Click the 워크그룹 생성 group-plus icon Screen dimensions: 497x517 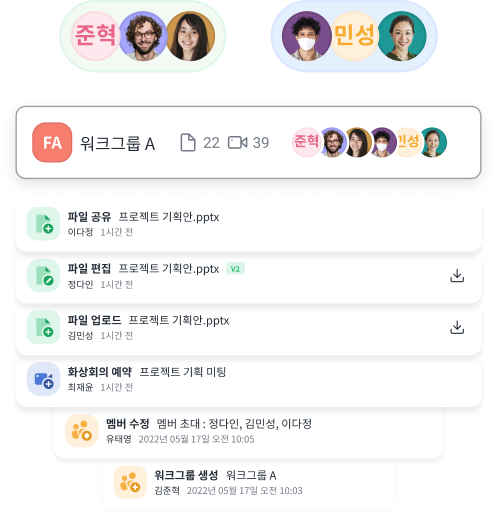pyautogui.click(x=130, y=482)
